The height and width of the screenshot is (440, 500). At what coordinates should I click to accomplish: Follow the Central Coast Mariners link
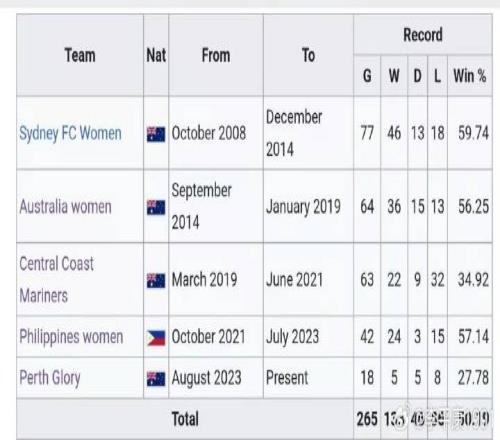pyautogui.click(x=57, y=280)
